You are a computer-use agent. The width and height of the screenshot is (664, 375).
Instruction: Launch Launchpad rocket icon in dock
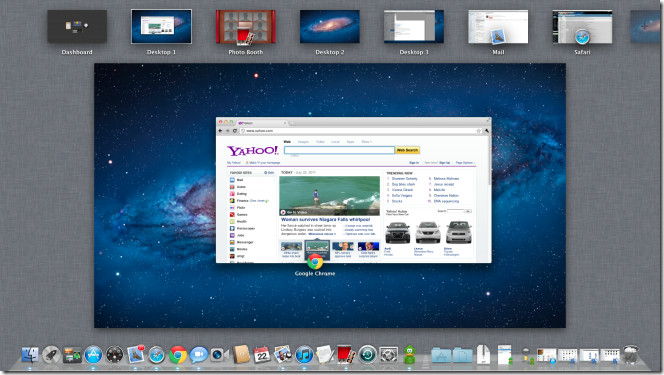point(51,355)
